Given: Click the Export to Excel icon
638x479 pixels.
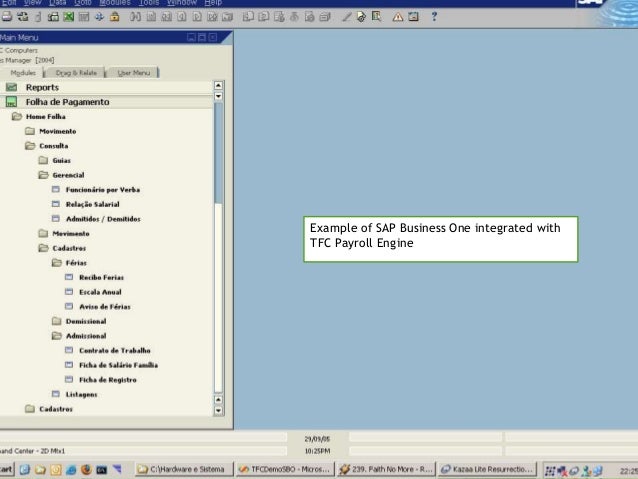Looking at the screenshot, I should coord(69,17).
